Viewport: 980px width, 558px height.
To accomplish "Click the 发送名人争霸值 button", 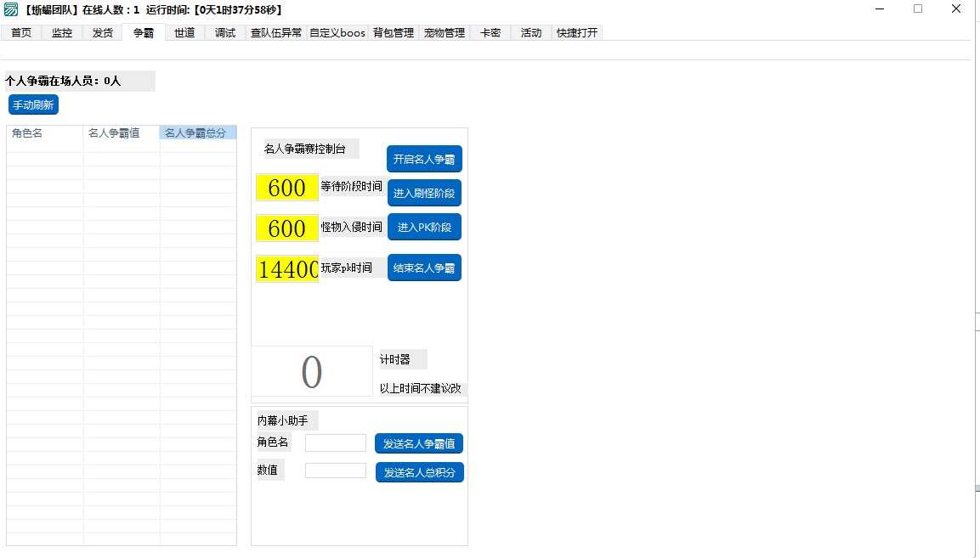I will (x=419, y=443).
